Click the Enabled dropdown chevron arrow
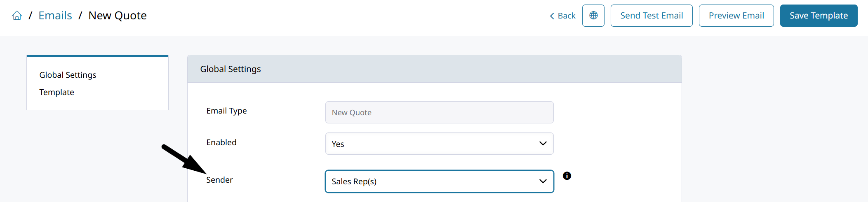Viewport: 868px width, 202px height. click(543, 144)
